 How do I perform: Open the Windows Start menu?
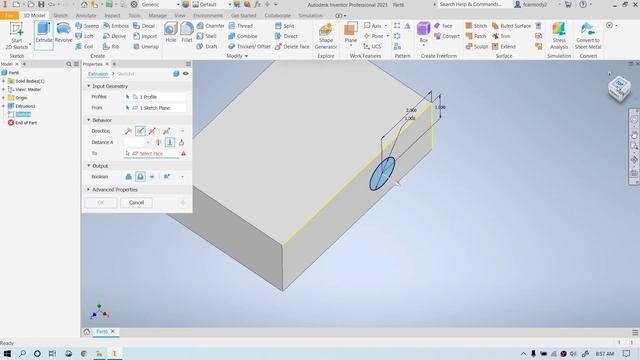(7, 353)
